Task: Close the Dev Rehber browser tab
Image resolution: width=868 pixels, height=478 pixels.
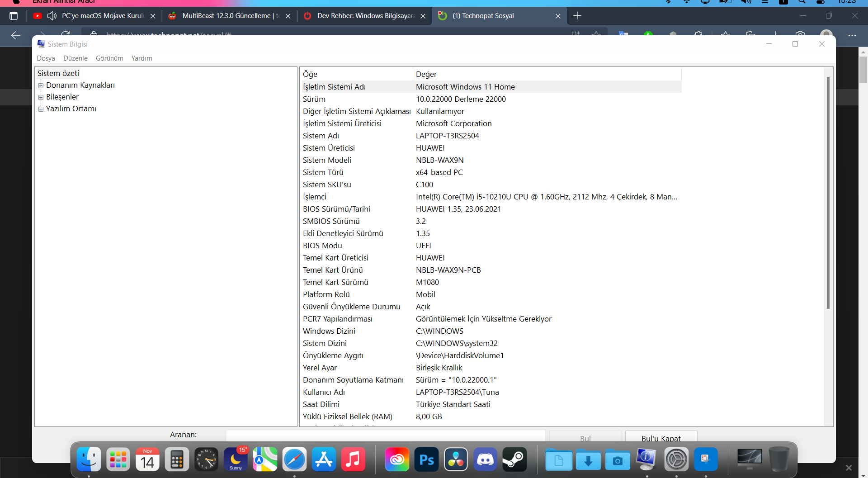Action: click(423, 16)
